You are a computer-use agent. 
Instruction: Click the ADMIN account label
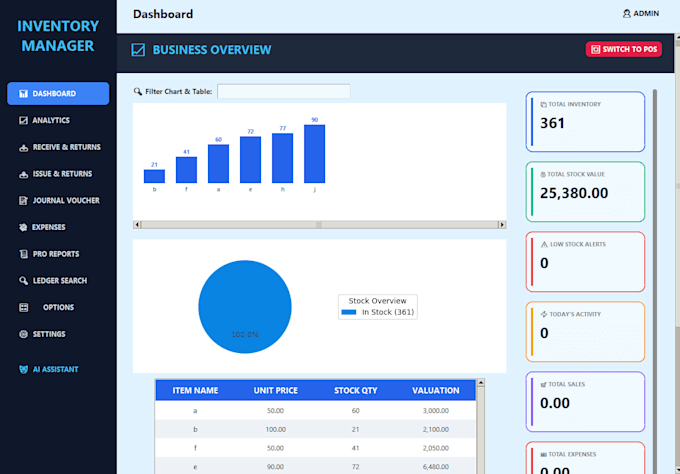(646, 14)
